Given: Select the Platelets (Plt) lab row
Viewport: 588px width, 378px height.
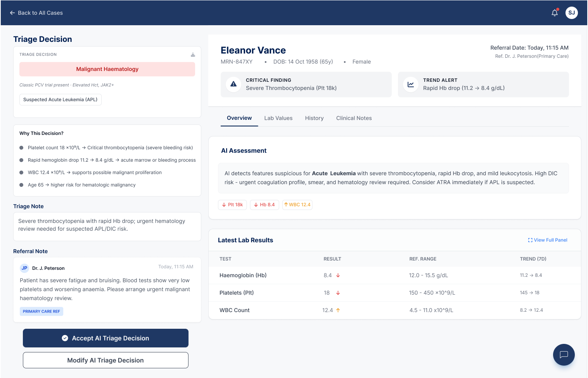Looking at the screenshot, I should 395,293.
